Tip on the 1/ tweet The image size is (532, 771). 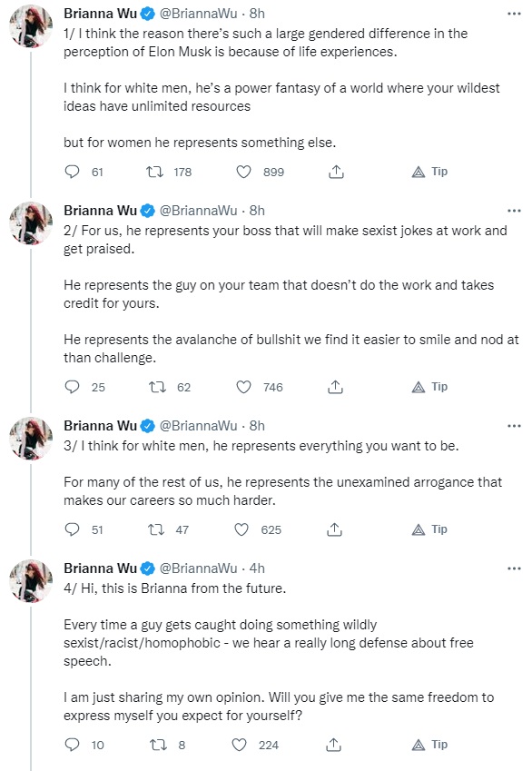pos(429,172)
